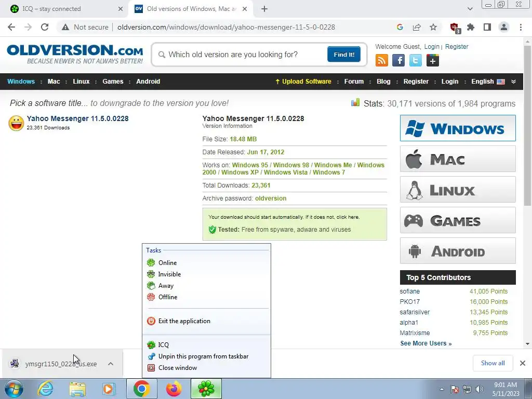The image size is (532, 399).
Task: Select the Invisible status icon
Action: click(151, 274)
